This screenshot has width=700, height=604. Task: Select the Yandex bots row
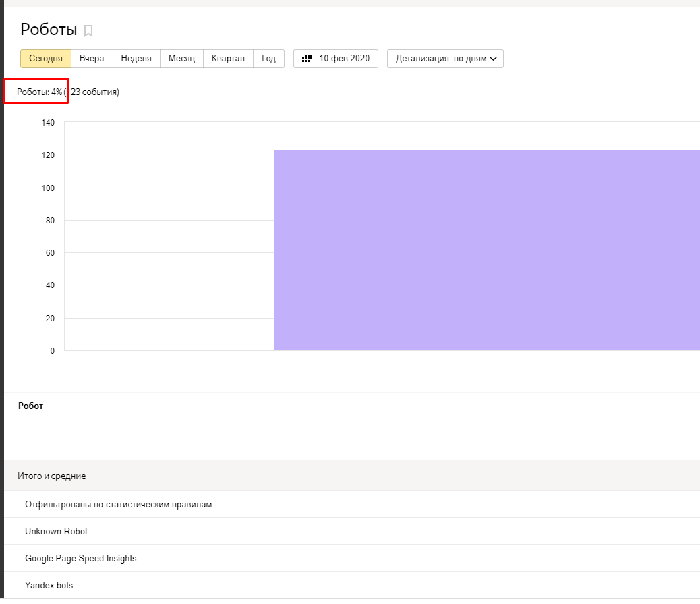click(x=352, y=585)
